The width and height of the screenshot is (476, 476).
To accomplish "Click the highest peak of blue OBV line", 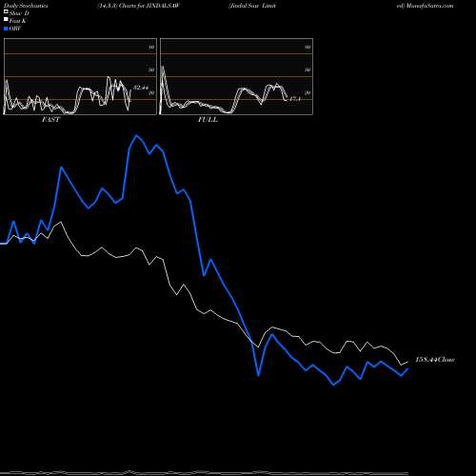I will pyautogui.click(x=137, y=135).
